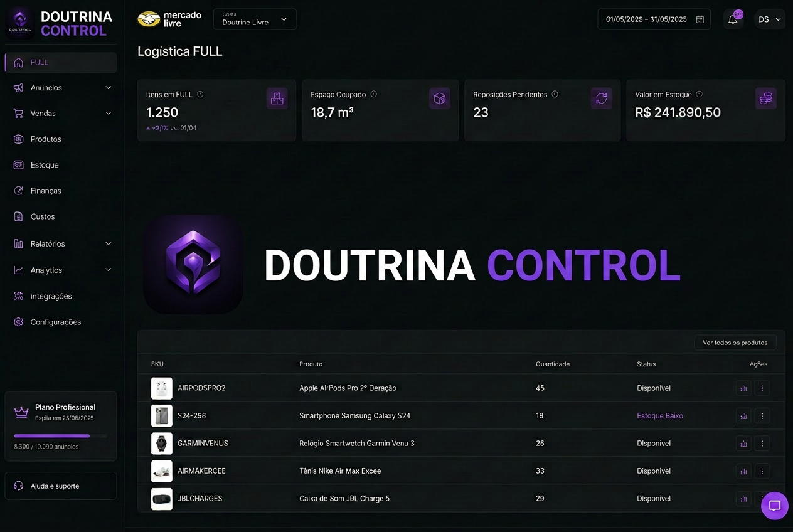Click Tênis Nike Air Max Excee text
The height and width of the screenshot is (532, 793).
[340, 471]
